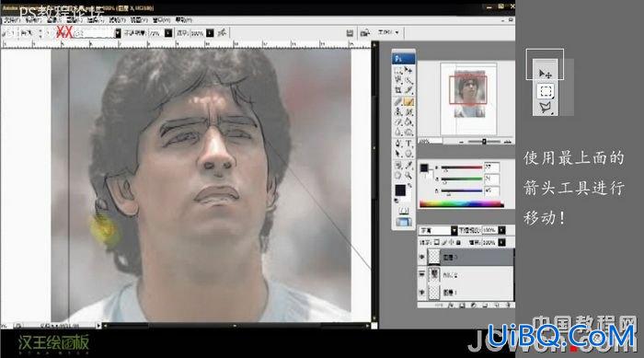Select the Notes tool
The image size is (644, 358).
(398, 166)
